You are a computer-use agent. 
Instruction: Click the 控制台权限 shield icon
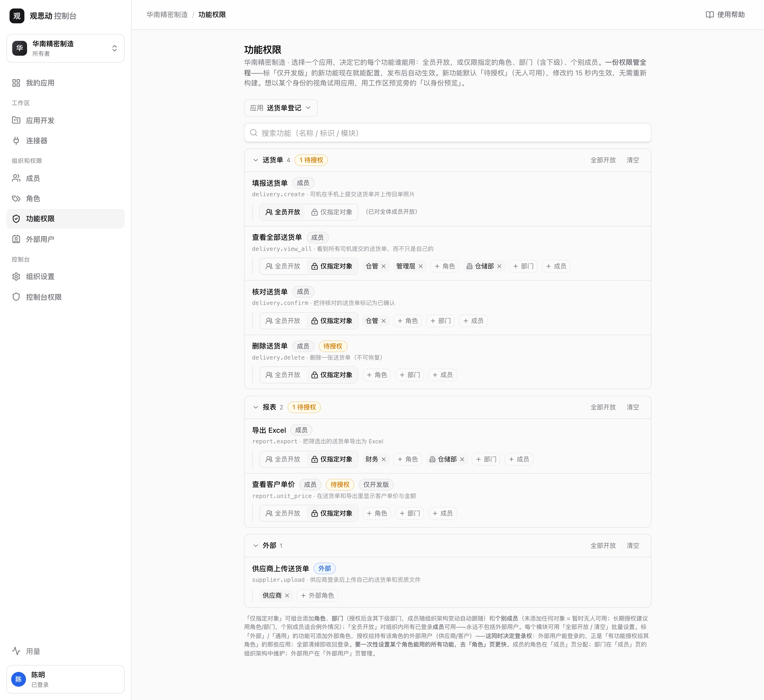[x=16, y=297]
